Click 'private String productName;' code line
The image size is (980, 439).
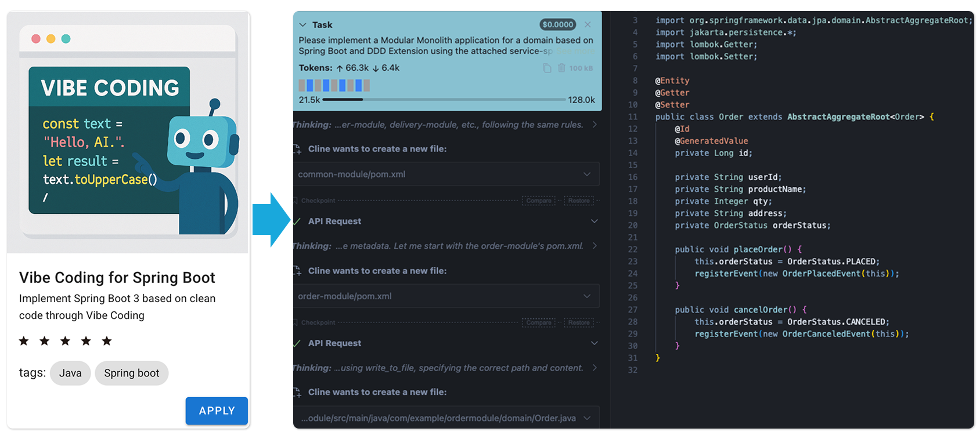click(740, 189)
